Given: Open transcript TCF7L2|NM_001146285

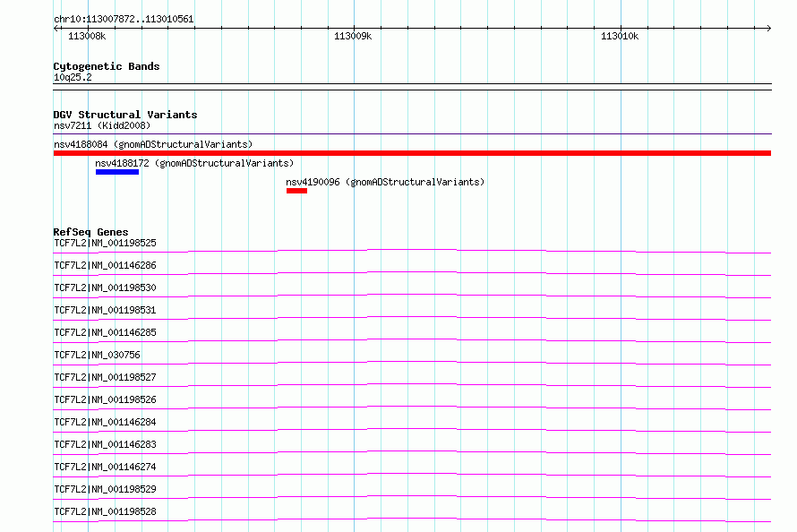Looking at the screenshot, I should click(105, 332).
